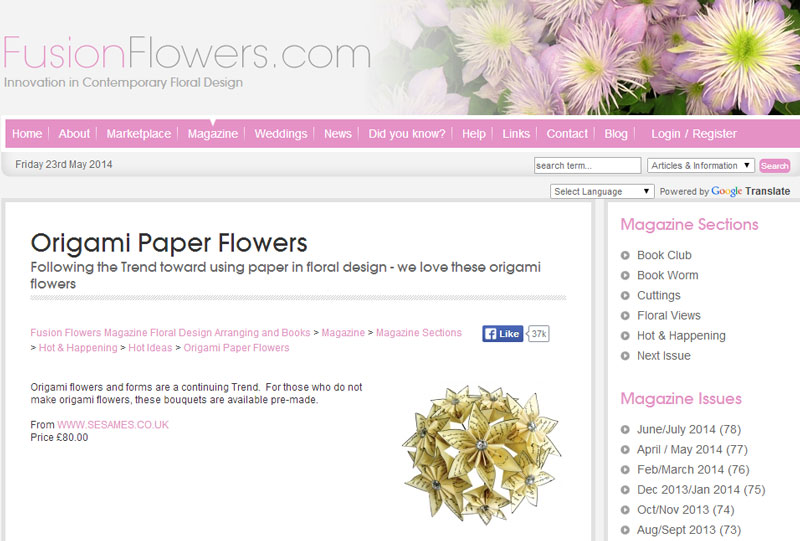Click the origami flower bouquet image
The image size is (800, 541).
pyautogui.click(x=482, y=454)
